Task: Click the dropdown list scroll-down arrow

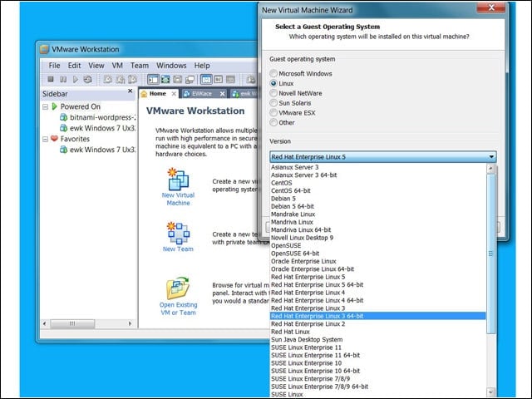Action: point(490,392)
